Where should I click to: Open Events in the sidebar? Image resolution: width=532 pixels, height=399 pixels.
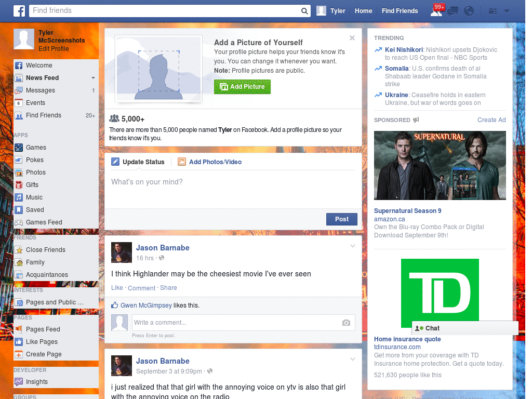[x=56, y=103]
